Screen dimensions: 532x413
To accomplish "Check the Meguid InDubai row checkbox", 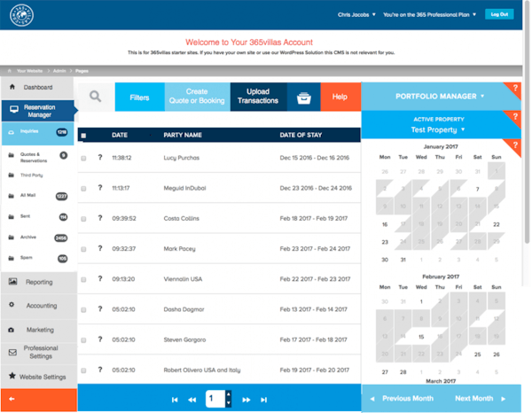I will [x=83, y=189].
